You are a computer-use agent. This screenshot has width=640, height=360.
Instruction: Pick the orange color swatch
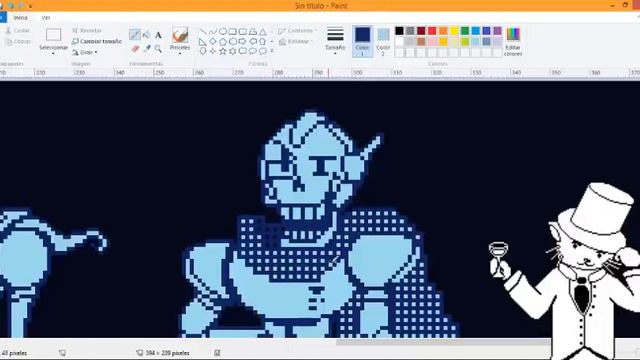click(x=443, y=31)
